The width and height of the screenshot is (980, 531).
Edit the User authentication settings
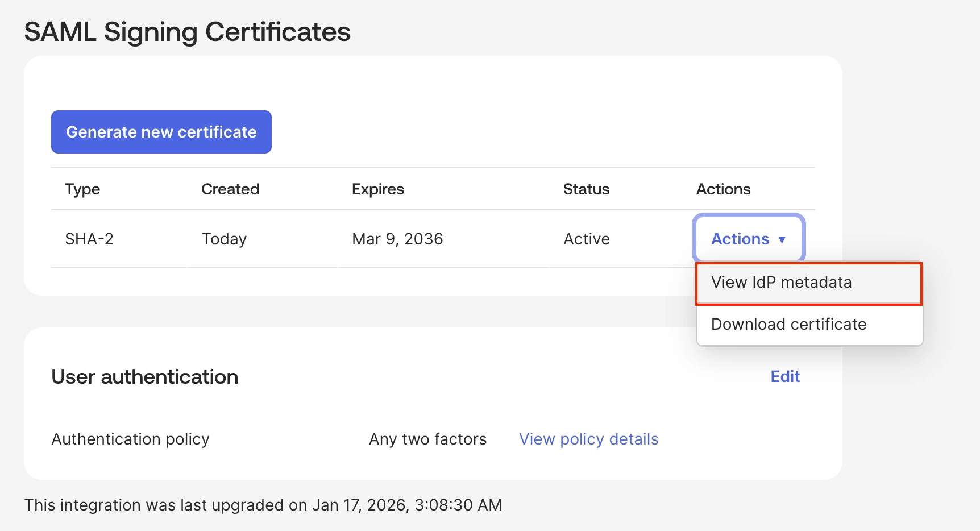point(784,376)
